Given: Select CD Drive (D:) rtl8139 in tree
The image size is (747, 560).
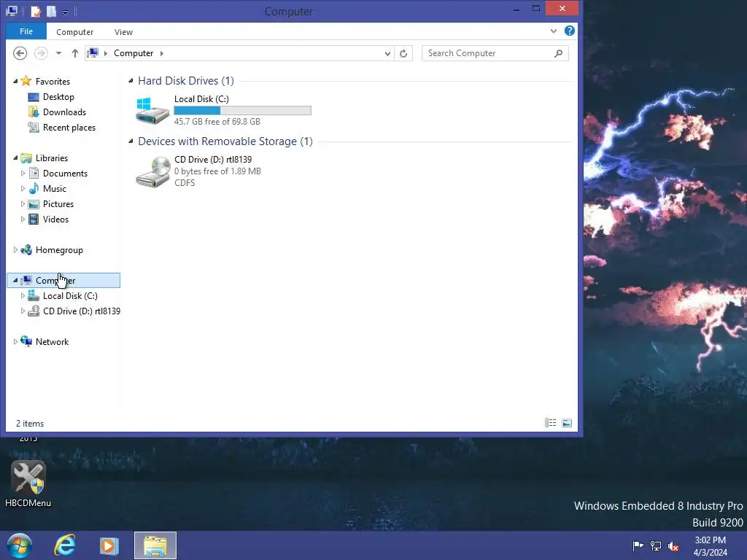Looking at the screenshot, I should [x=82, y=311].
